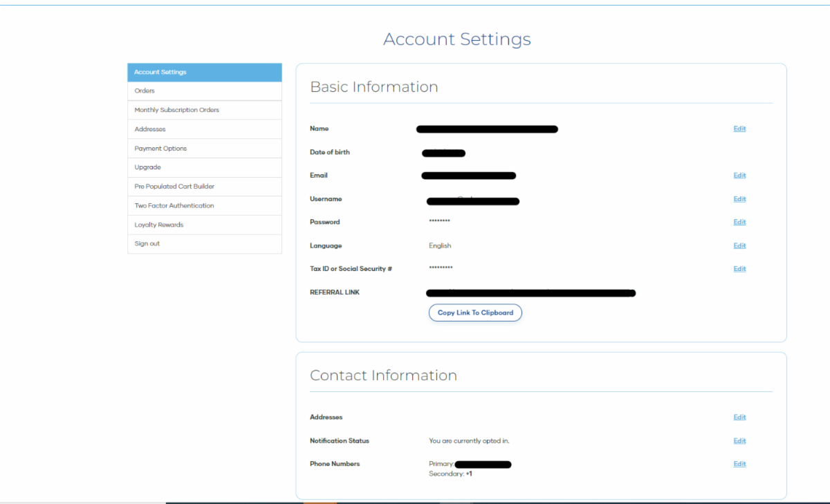Open Pre Populated Cart Builder
The image size is (830, 504).
point(174,187)
